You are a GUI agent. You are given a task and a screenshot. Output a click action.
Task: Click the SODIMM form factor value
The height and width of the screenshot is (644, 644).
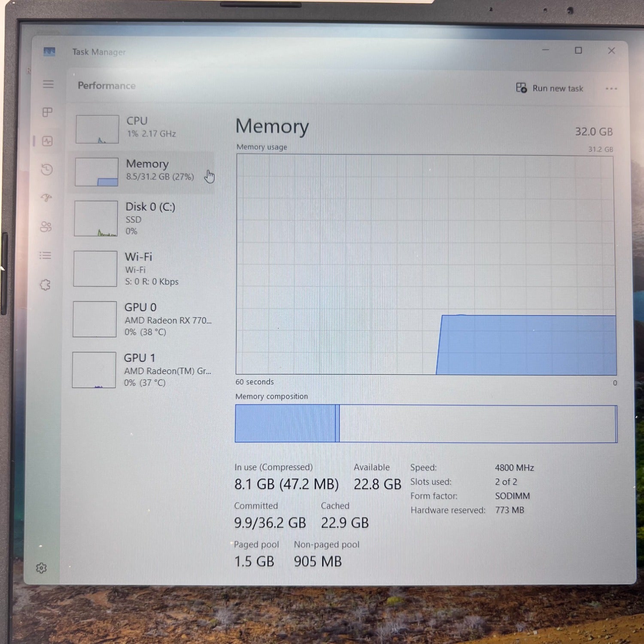[512, 496]
